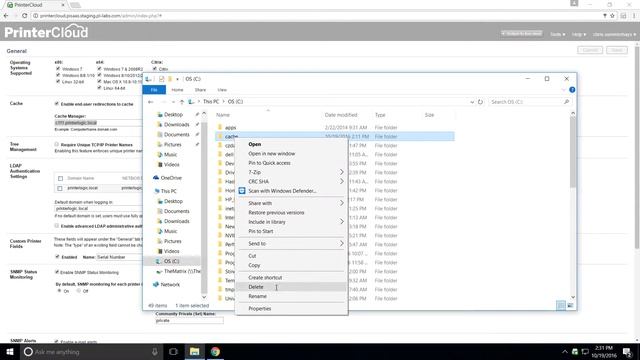Open the Windows Start menu
The height and width of the screenshot is (360, 640).
pyautogui.click(x=10, y=351)
